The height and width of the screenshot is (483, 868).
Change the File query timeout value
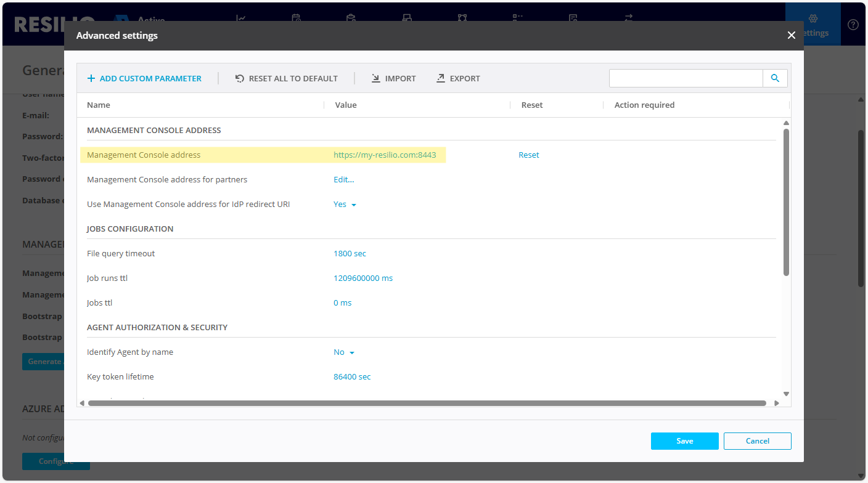coord(350,254)
